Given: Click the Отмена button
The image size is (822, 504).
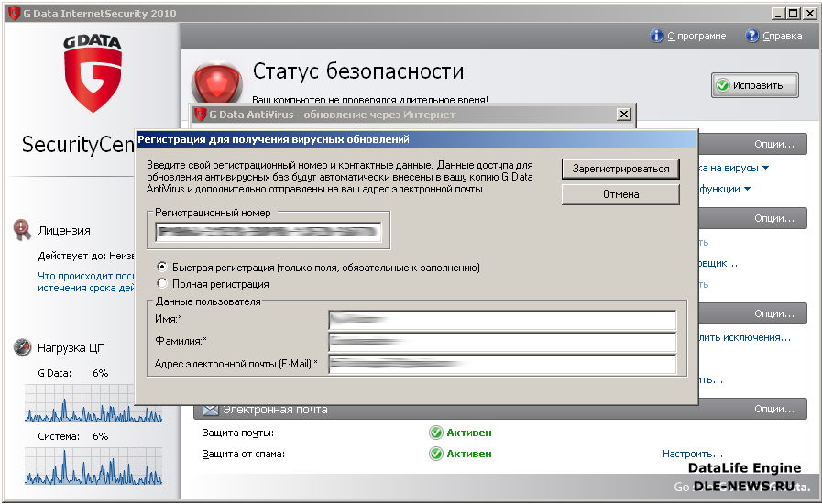Looking at the screenshot, I should pyautogui.click(x=620, y=194).
